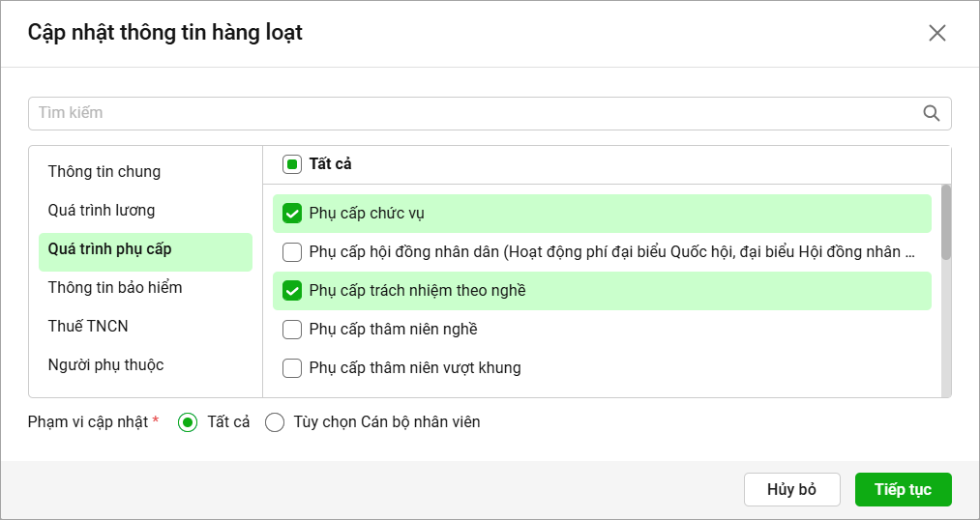Viewport: 980px width, 520px height.
Task: Uncheck 'Phụ cấp chức vụ' checkbox
Action: pos(292,214)
